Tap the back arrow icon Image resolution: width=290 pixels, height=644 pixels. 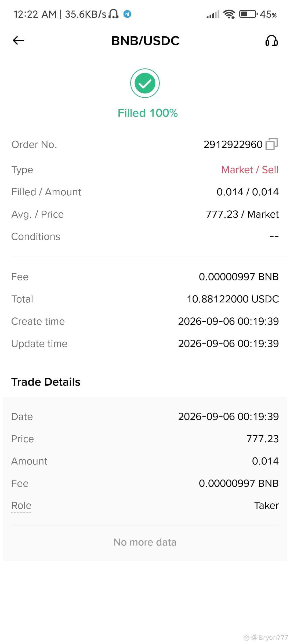(x=18, y=41)
